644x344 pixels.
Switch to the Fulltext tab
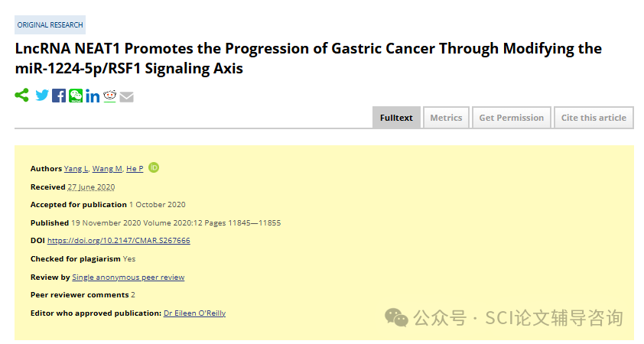pyautogui.click(x=396, y=118)
